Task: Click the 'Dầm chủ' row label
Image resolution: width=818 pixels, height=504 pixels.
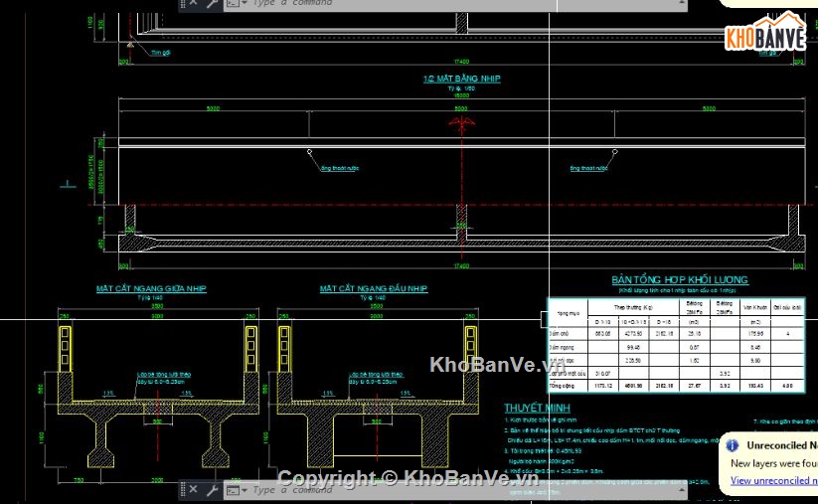Action: click(560, 333)
